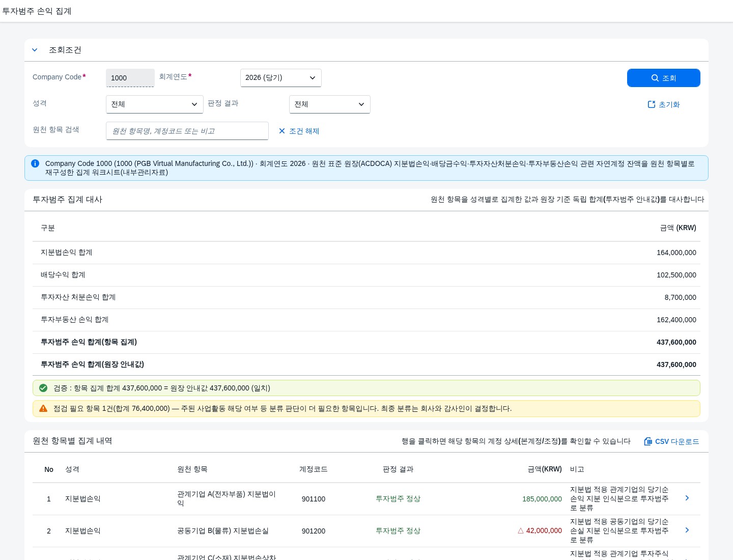
Task: Click the 조회 search button
Action: (x=664, y=78)
